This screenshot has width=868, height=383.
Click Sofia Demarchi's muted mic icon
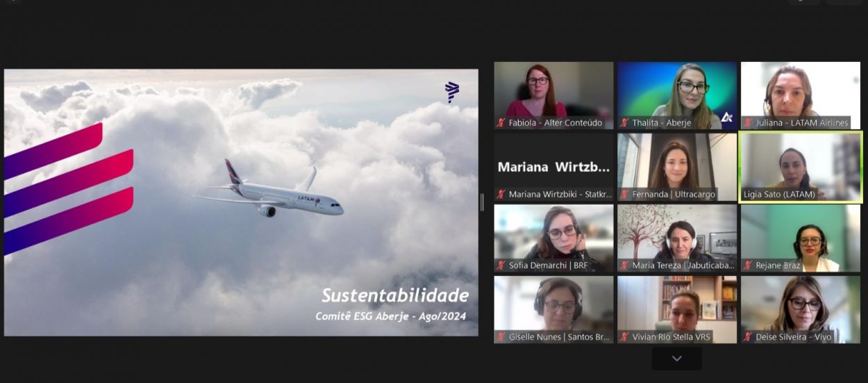point(501,266)
